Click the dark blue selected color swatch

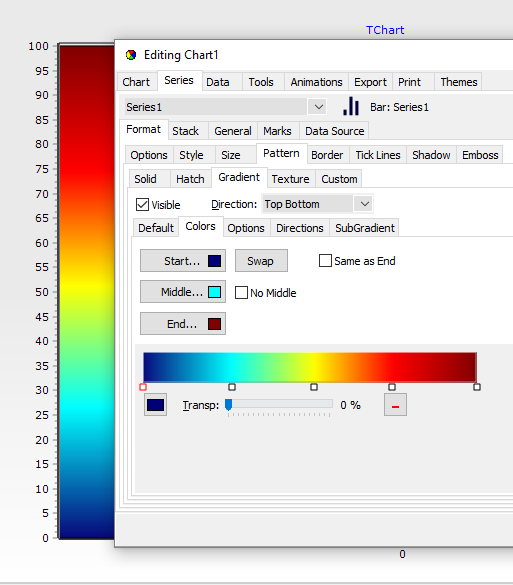pyautogui.click(x=155, y=405)
